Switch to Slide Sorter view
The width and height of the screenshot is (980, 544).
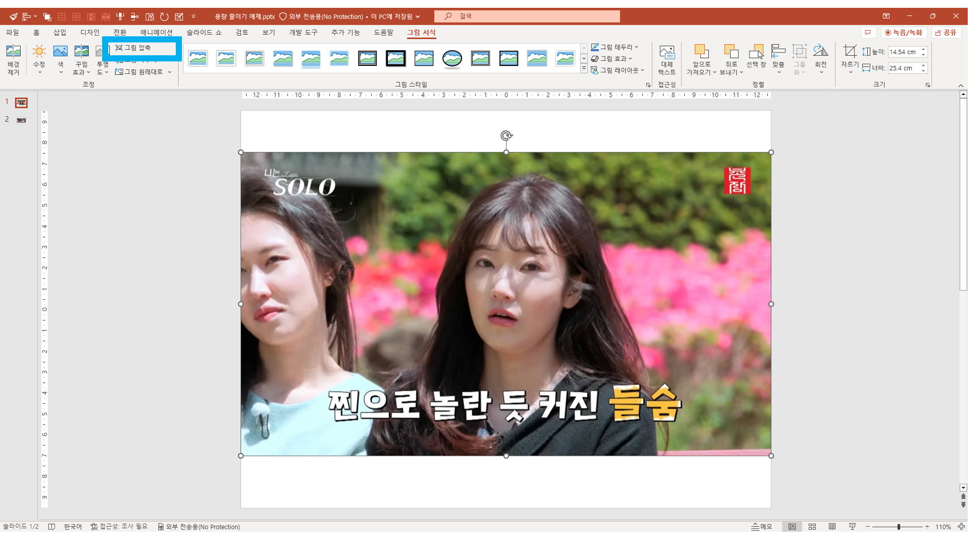[x=812, y=527]
